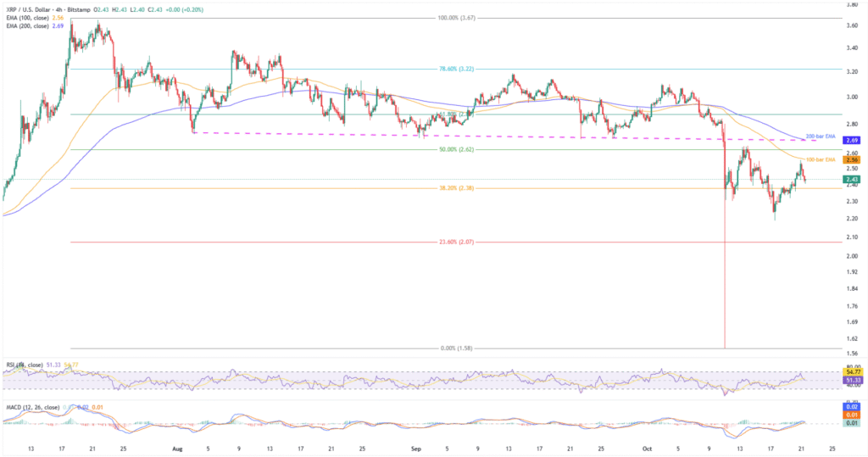Click the 100-bar EMA text annotation
The image size is (868, 457).
tap(819, 159)
